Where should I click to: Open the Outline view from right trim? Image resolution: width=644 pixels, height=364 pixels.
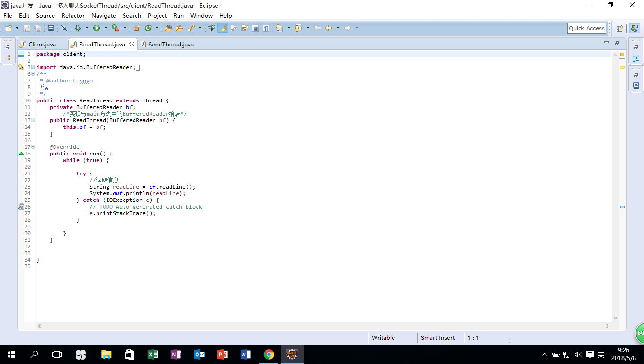635,58
